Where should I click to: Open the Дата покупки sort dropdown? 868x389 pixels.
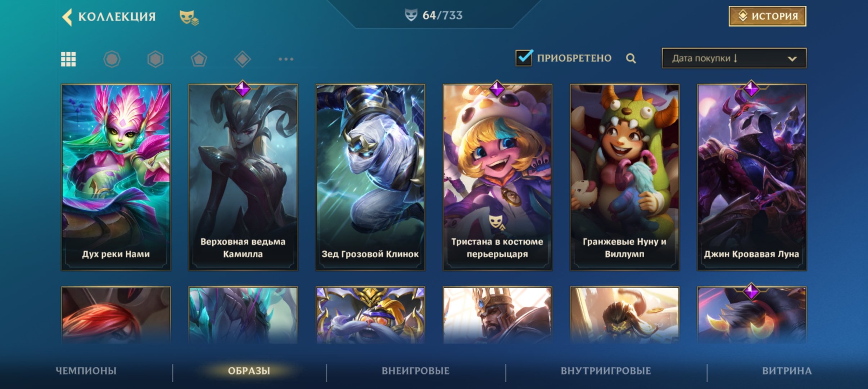coord(734,58)
